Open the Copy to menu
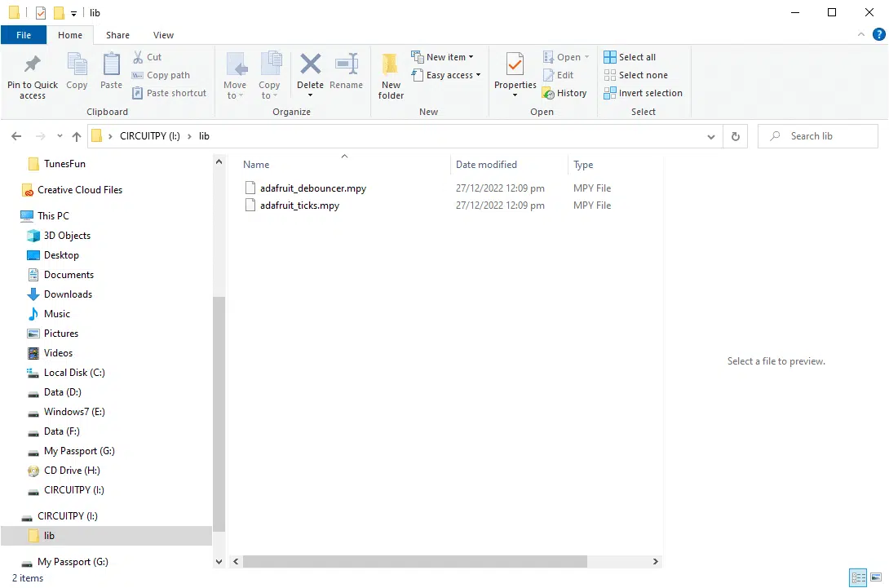Viewport: 889px width, 588px height. 269,75
